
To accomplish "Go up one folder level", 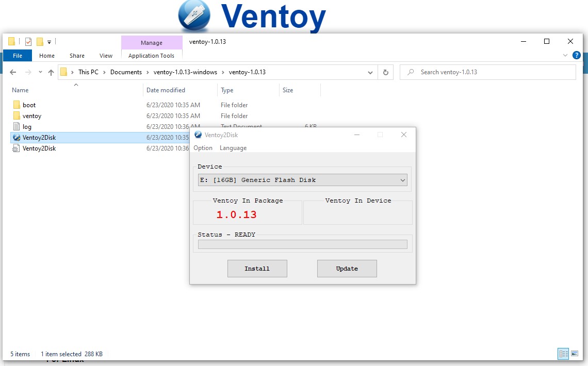I will click(x=51, y=72).
